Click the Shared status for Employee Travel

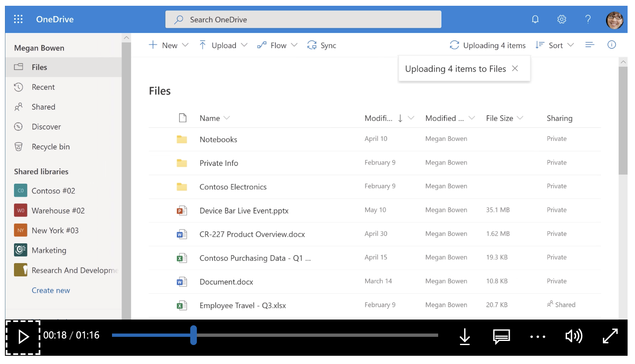coord(561,305)
